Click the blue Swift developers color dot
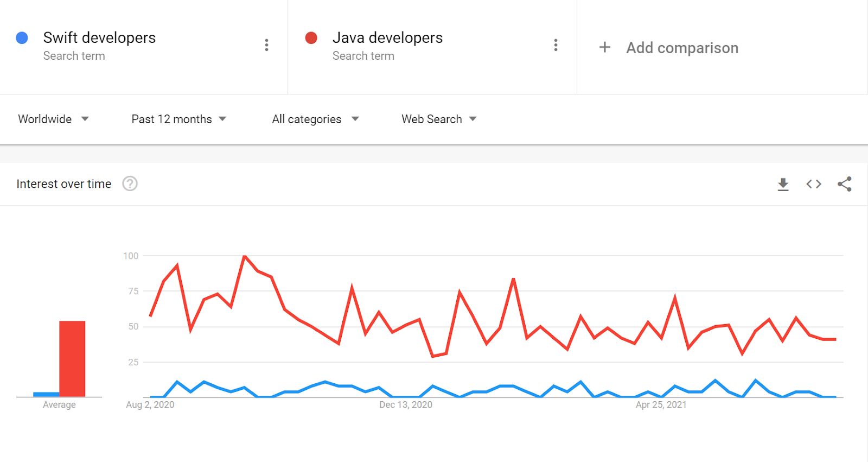This screenshot has width=868, height=462. pyautogui.click(x=22, y=38)
